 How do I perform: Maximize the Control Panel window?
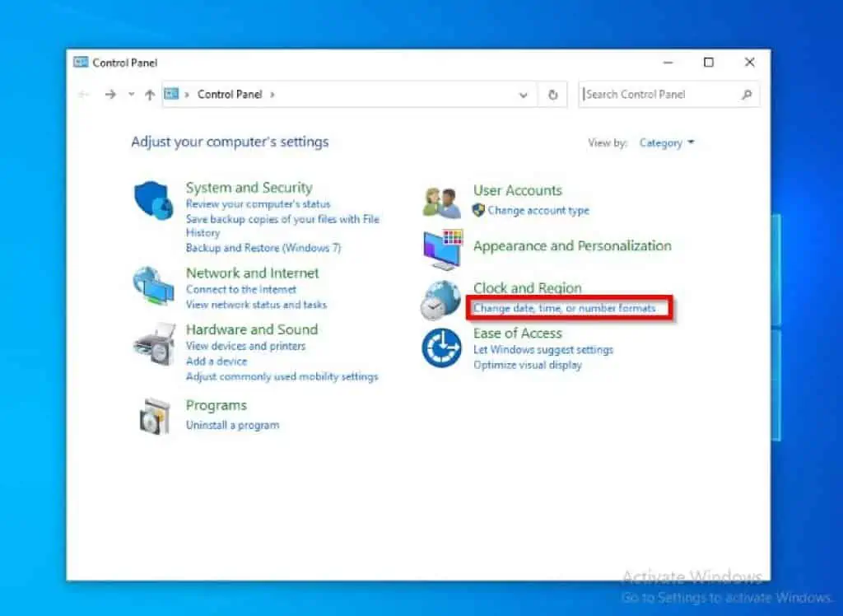click(709, 63)
